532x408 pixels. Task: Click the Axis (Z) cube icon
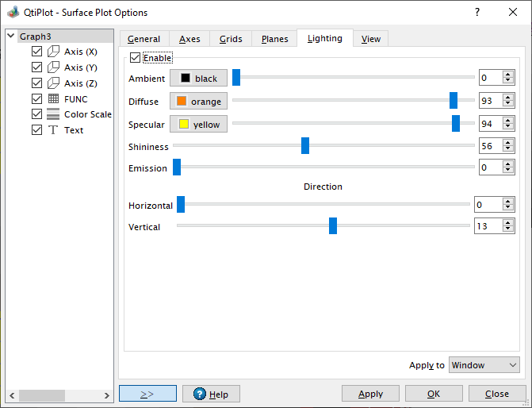click(53, 83)
